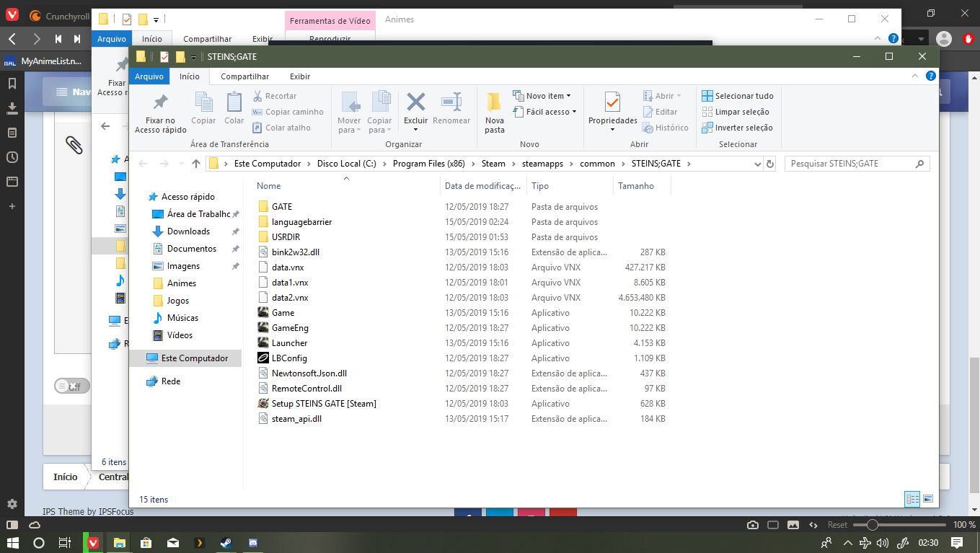Select the Launcher application file
The height and width of the screenshot is (553, 980).
click(x=289, y=343)
